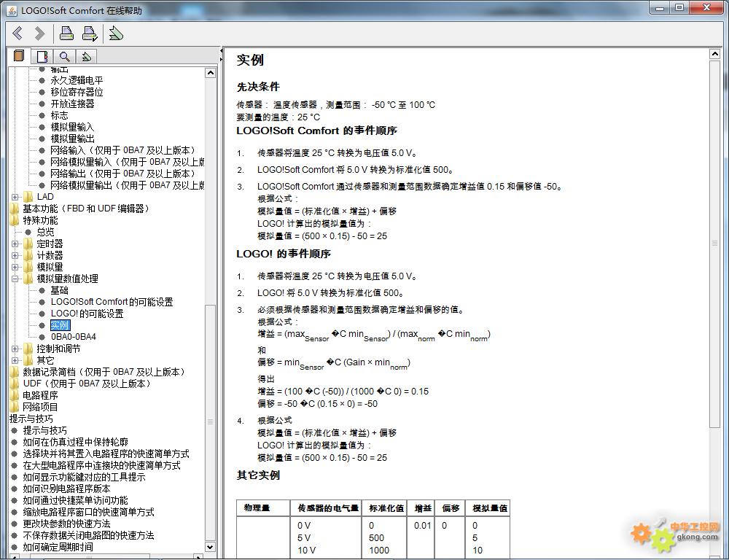Open the 模拟量输入 topic

pyautogui.click(x=72, y=127)
